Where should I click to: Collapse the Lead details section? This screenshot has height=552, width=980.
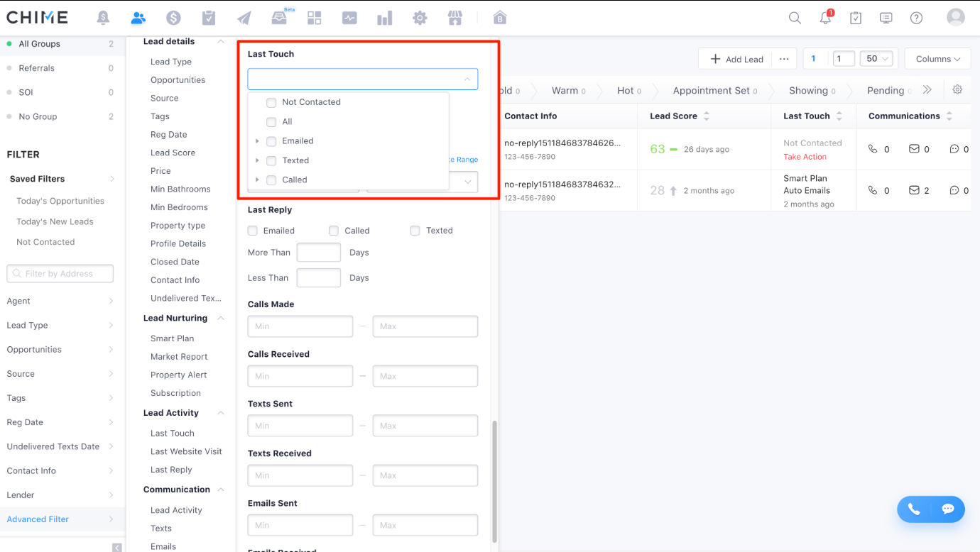point(221,42)
